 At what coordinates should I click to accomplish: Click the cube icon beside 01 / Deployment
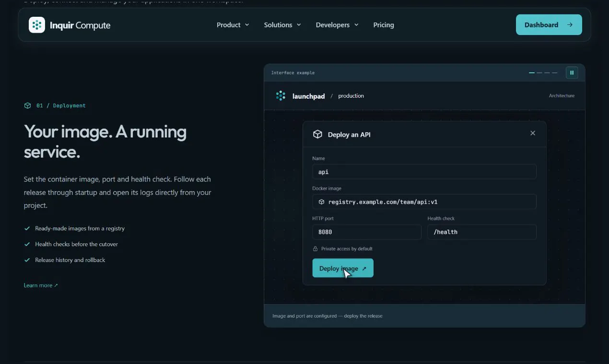pyautogui.click(x=27, y=105)
